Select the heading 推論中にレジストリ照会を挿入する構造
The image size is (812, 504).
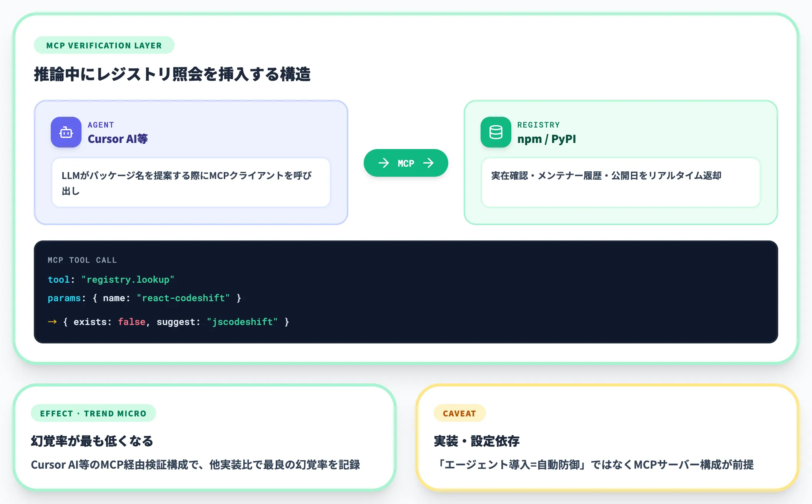(x=172, y=74)
